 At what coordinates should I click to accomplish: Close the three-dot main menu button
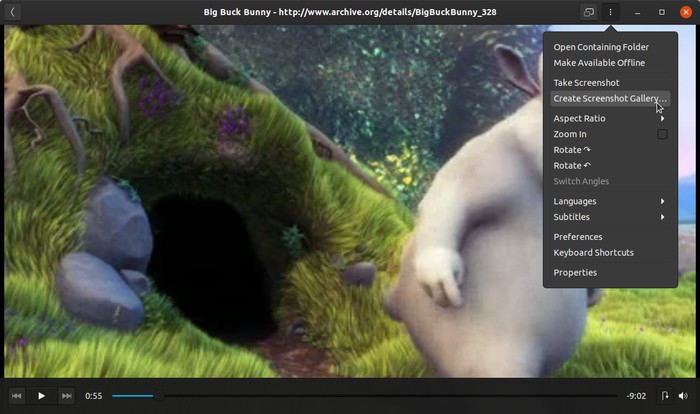(610, 12)
